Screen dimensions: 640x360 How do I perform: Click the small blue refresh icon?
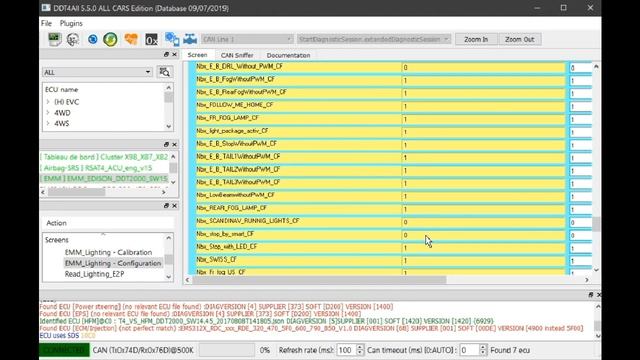(93, 39)
